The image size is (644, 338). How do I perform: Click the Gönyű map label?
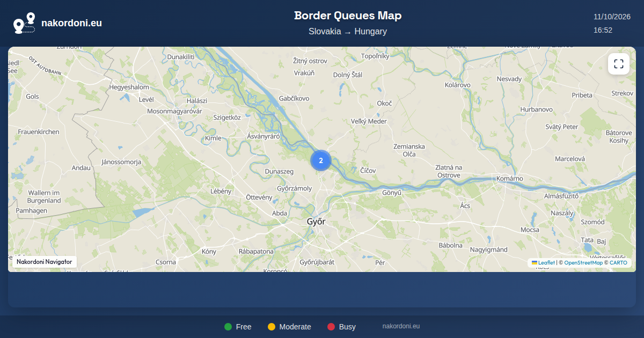pyautogui.click(x=392, y=192)
